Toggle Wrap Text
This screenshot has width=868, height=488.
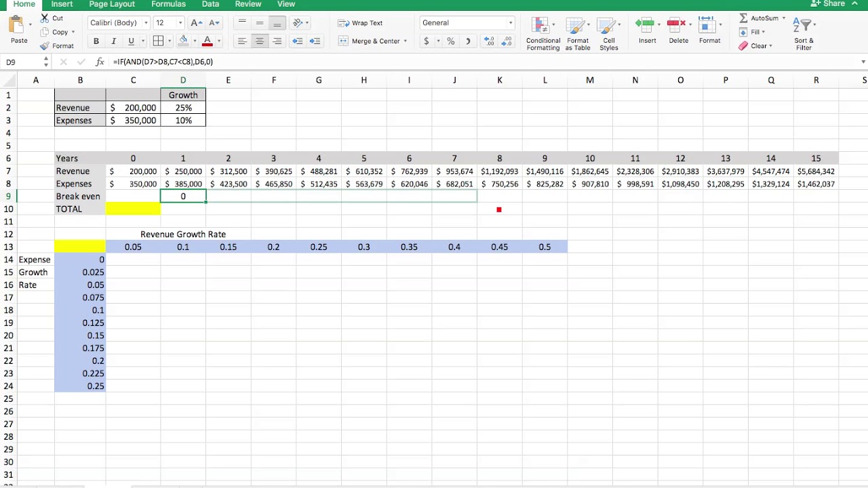(x=360, y=23)
